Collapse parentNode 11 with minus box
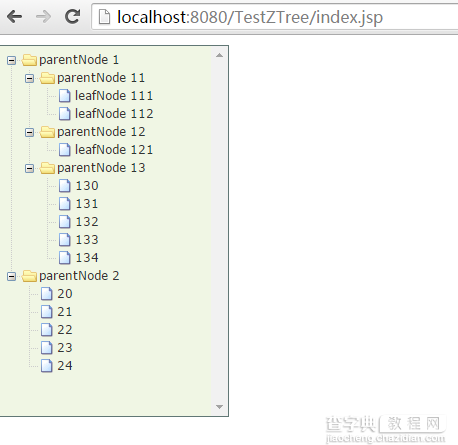 [29, 78]
